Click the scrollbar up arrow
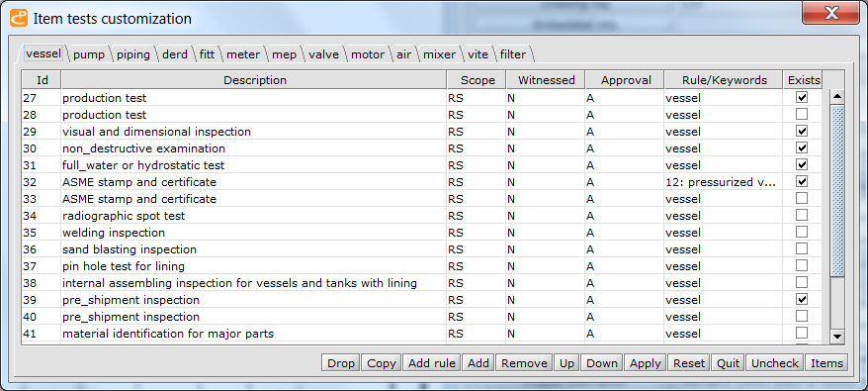Screen dimensions: 868x391 [837, 96]
